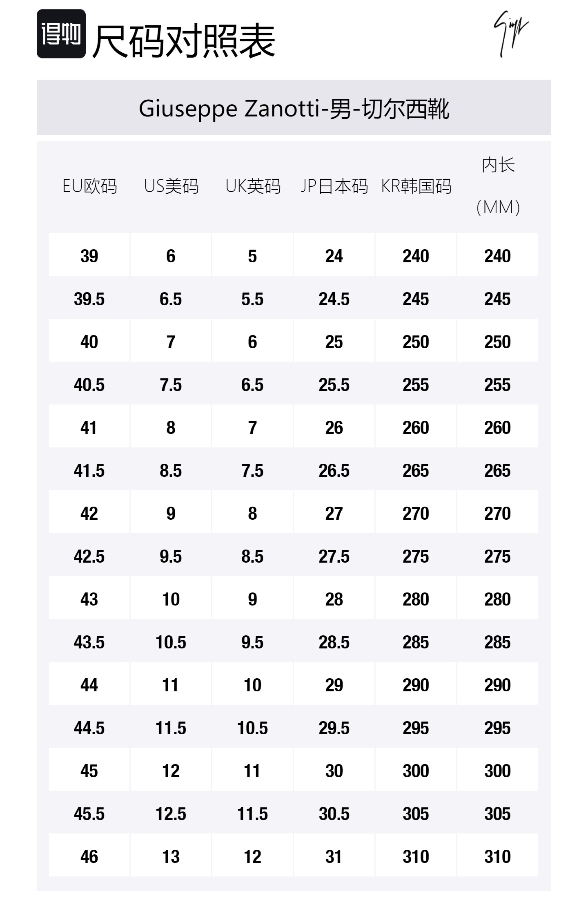Select JP size 27.5 cell
This screenshot has width=588, height=923.
pyautogui.click(x=334, y=556)
